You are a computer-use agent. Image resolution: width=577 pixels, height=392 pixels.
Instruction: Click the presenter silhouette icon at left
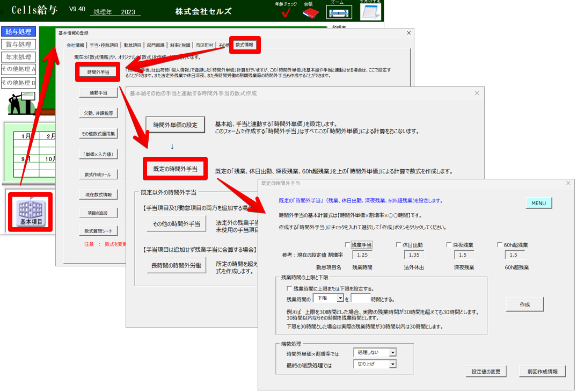pyautogui.click(x=21, y=104)
